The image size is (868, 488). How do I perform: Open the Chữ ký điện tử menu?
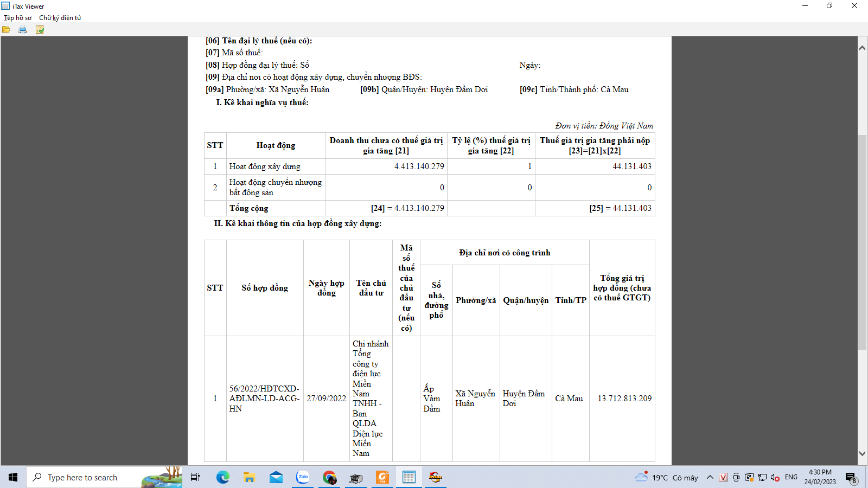click(x=60, y=18)
